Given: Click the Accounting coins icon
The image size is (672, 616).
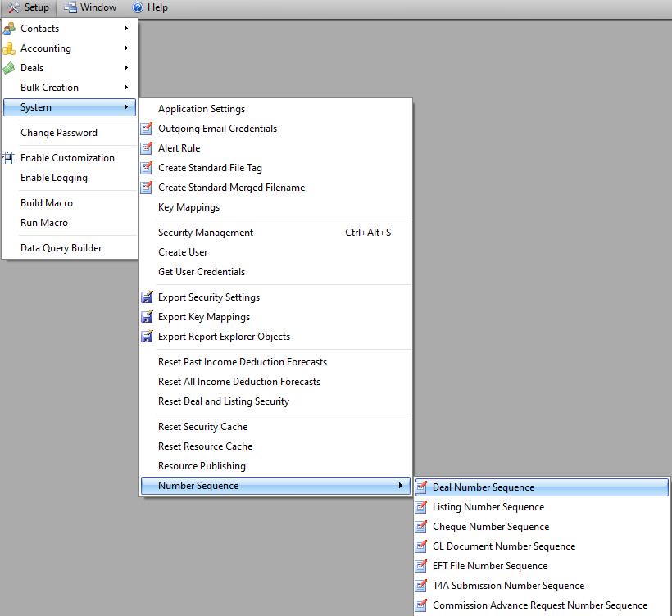Looking at the screenshot, I should 10,48.
